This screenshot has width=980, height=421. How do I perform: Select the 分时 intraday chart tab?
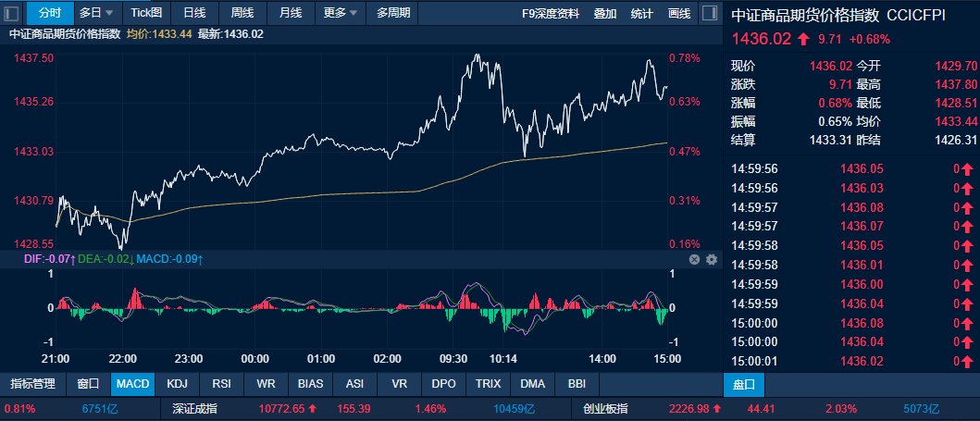[49, 13]
